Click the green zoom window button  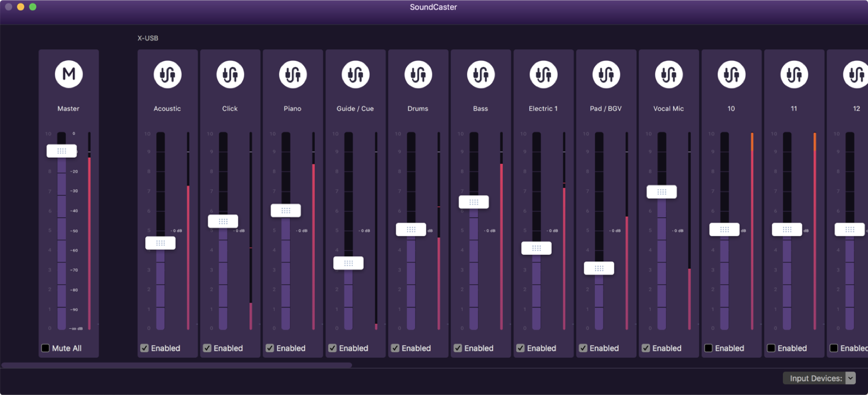tap(33, 7)
